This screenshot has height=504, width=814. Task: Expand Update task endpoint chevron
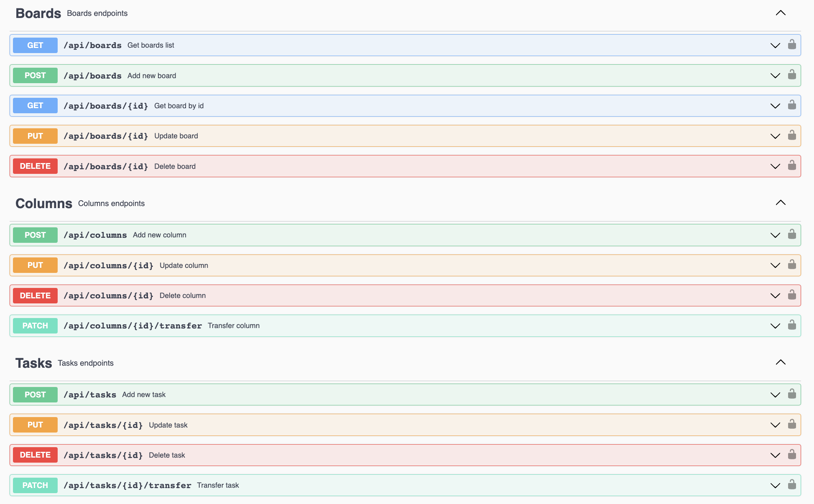[775, 425]
